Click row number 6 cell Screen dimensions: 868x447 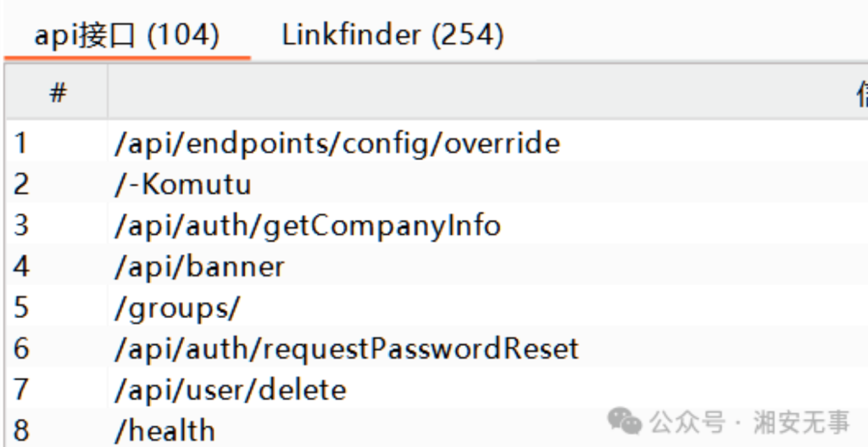[20, 349]
